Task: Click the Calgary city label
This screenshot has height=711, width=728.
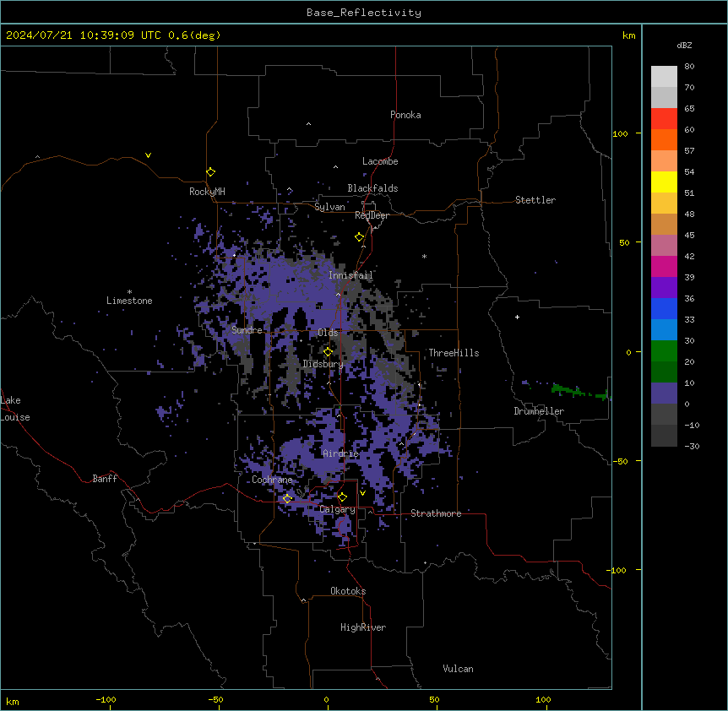Action: 337,509
